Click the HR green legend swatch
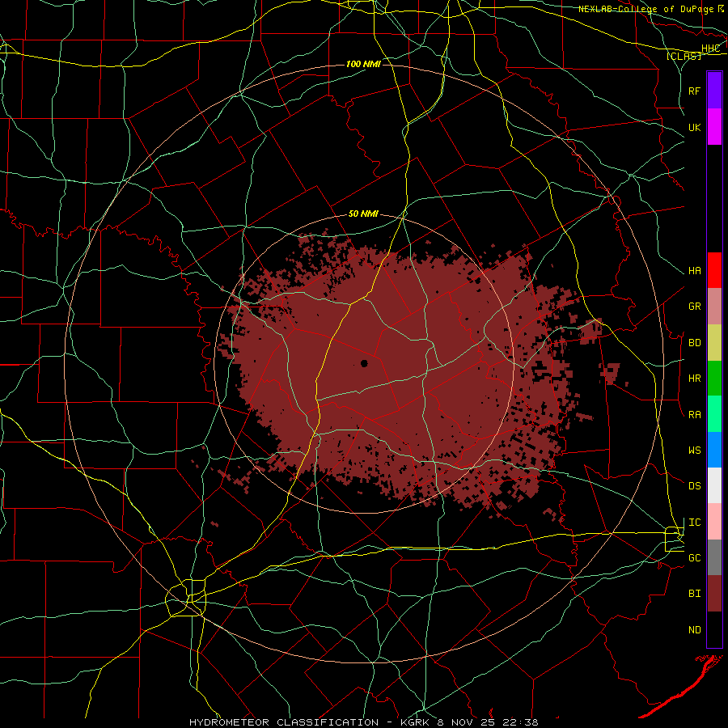Viewport: 728px width, 728px height. pos(714,378)
